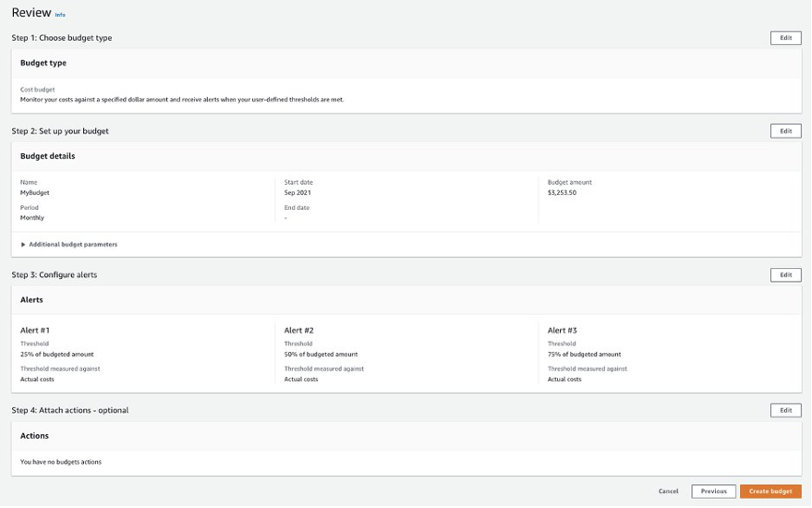Click the Monthly period value
The image size is (812, 508).
tap(32, 218)
